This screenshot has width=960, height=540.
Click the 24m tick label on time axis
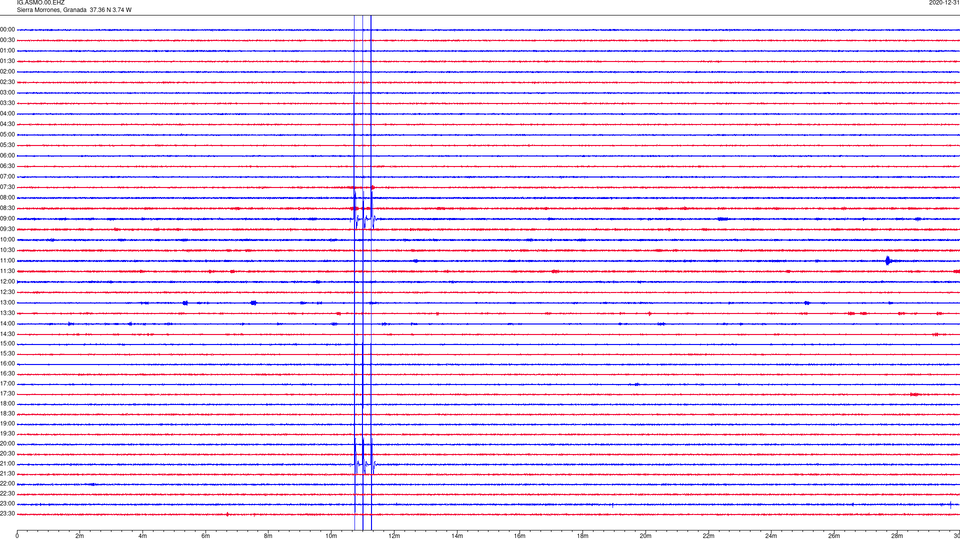tap(771, 536)
